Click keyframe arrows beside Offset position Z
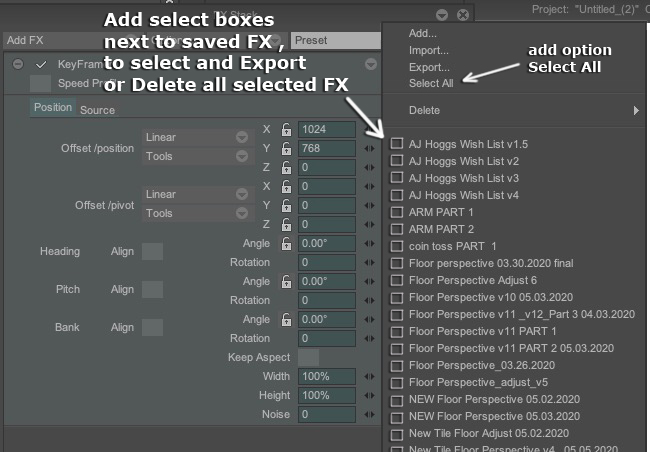Image resolution: width=650 pixels, height=452 pixels. tap(369, 168)
